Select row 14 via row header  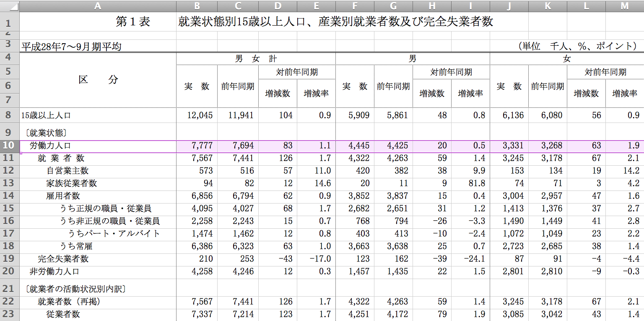(10, 196)
